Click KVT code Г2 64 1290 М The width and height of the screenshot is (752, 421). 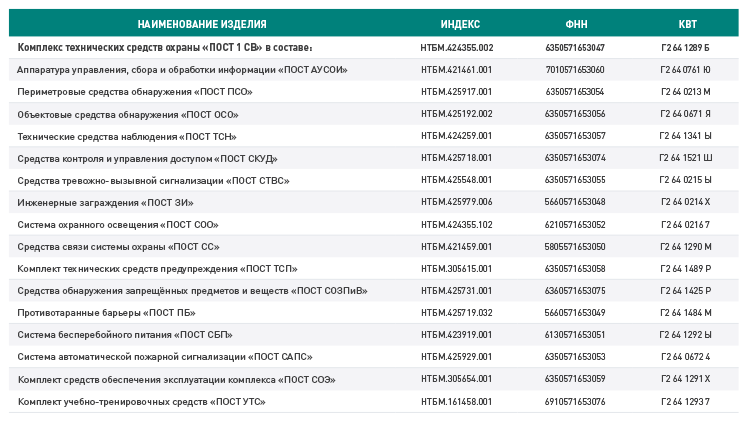686,247
